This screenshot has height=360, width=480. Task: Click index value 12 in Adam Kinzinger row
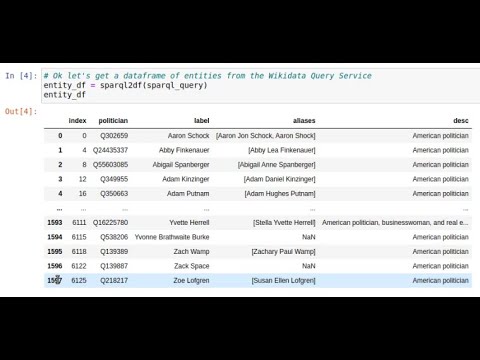pos(83,179)
